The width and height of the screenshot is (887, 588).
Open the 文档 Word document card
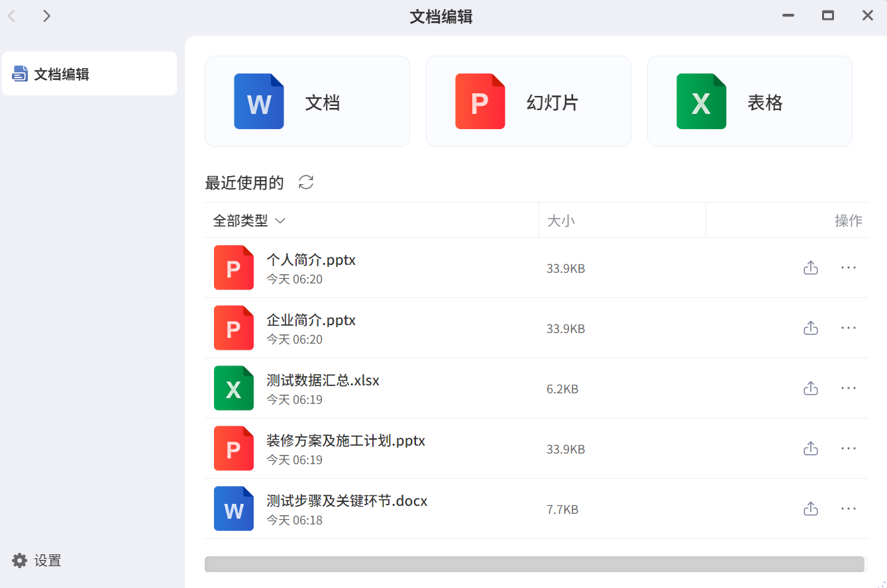[x=307, y=101]
